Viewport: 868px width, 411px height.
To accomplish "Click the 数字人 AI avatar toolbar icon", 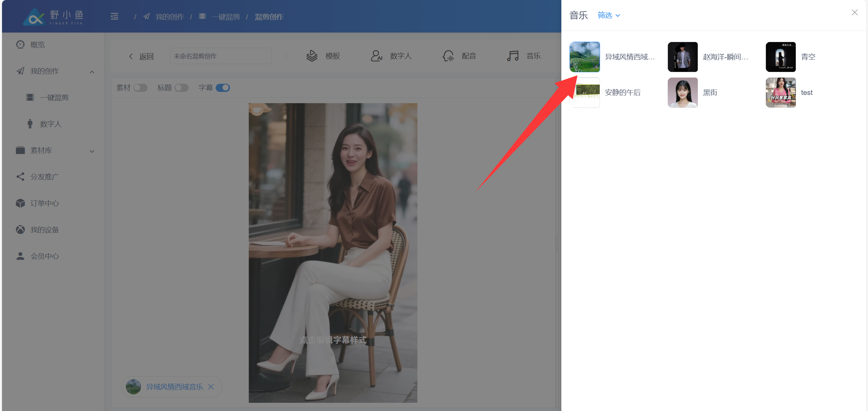I will [x=376, y=56].
